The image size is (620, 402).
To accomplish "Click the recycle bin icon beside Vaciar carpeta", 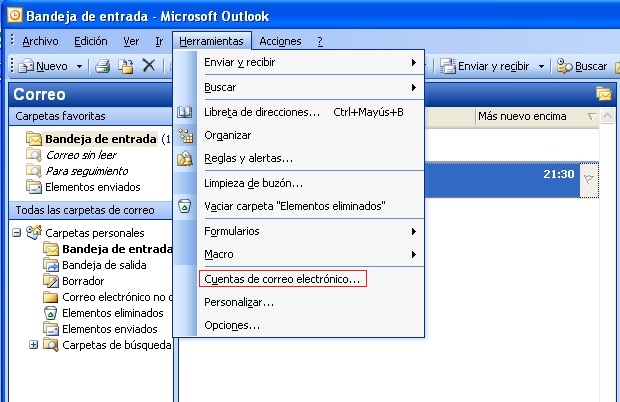I will click(x=185, y=206).
